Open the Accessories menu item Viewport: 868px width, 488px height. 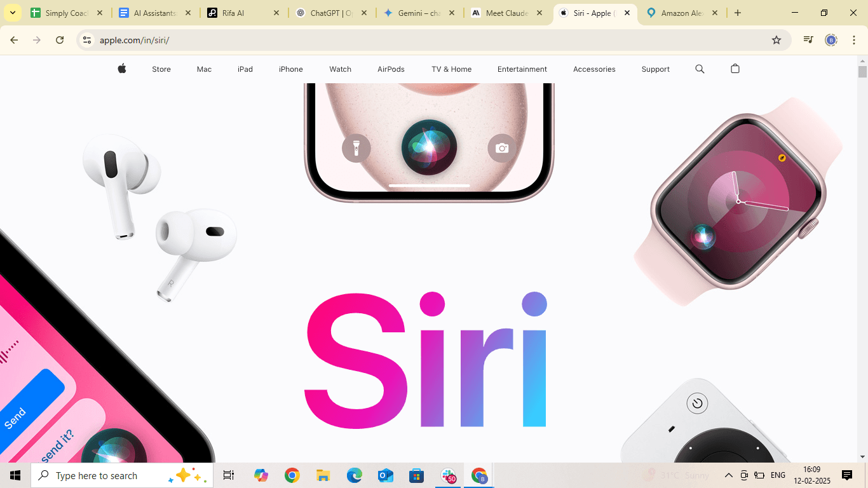pyautogui.click(x=594, y=69)
